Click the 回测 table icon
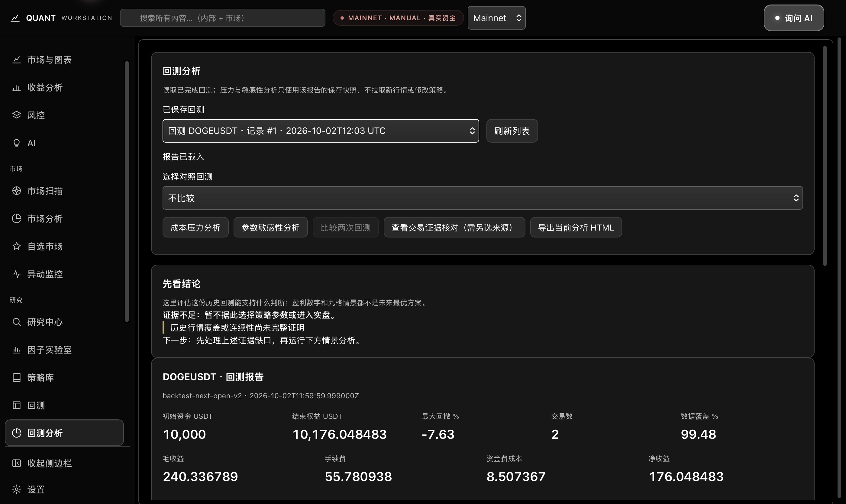This screenshot has height=504, width=846. [x=16, y=405]
